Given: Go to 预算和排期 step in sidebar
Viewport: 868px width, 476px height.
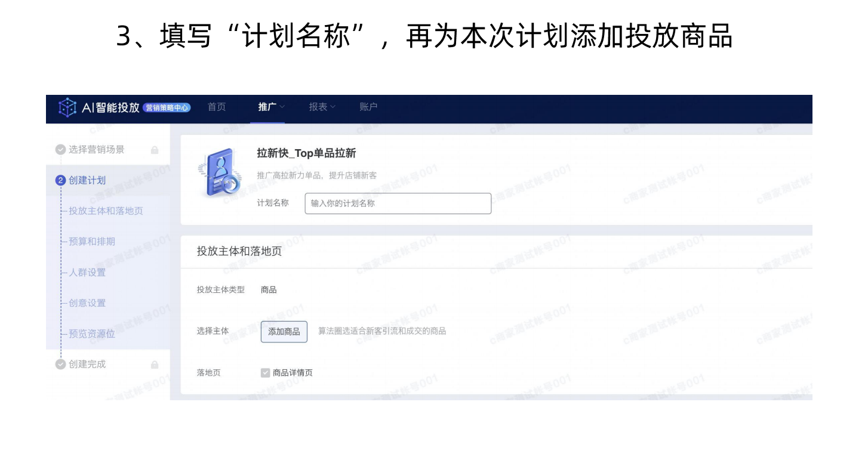Looking at the screenshot, I should (92, 242).
